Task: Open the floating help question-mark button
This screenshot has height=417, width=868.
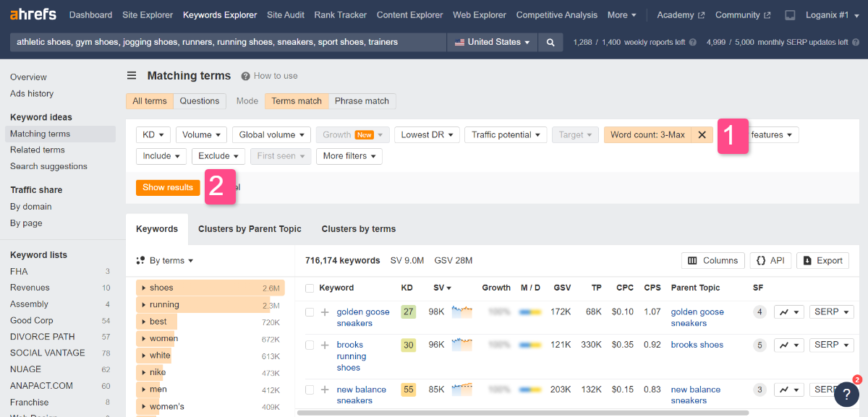Action: click(x=846, y=394)
